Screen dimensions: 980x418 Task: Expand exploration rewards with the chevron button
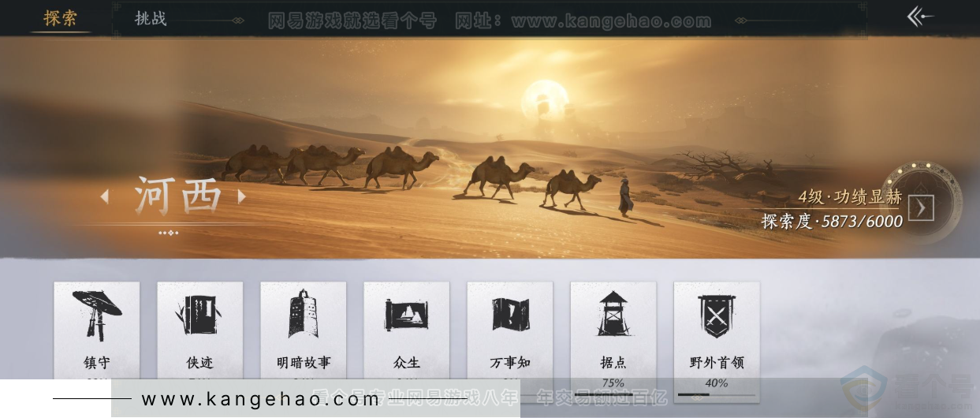point(921,207)
